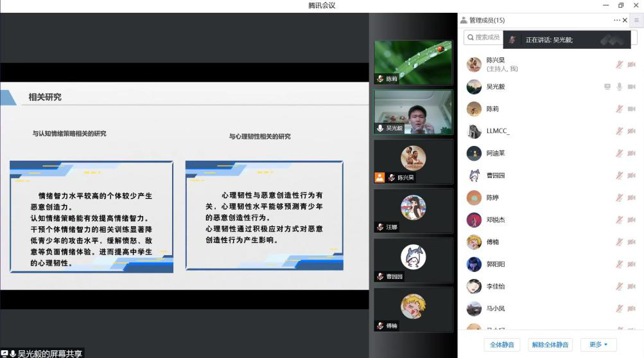Click the orange host icon beside 陈兴昊's tile
This screenshot has height=358, width=644.
[x=379, y=177]
